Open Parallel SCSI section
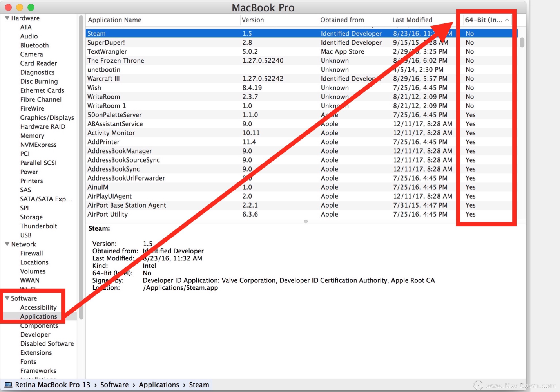This screenshot has height=392, width=560. (x=38, y=163)
